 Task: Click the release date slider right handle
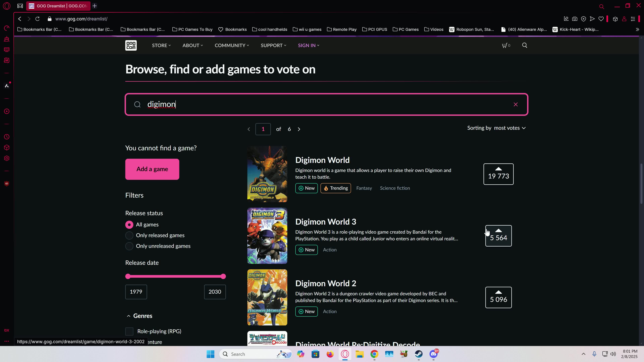click(x=223, y=276)
